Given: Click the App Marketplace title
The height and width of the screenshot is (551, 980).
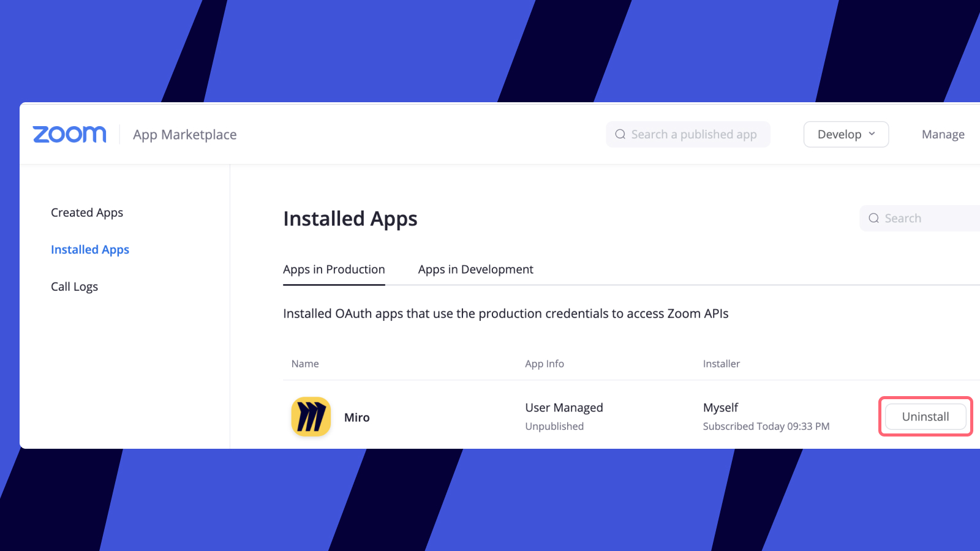Looking at the screenshot, I should click(x=184, y=135).
